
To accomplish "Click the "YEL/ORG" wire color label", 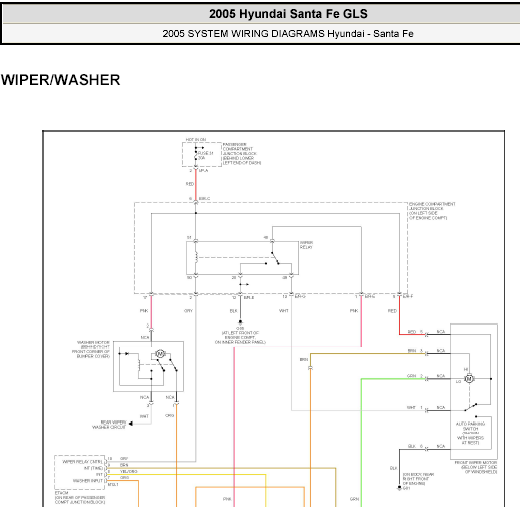I will pos(129,471).
